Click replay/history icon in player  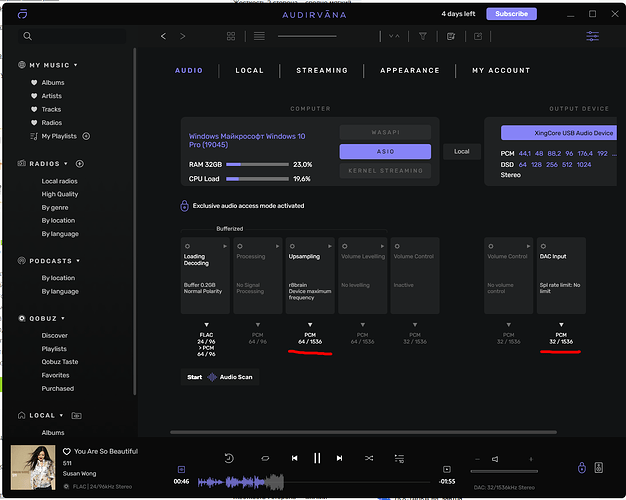click(x=229, y=458)
